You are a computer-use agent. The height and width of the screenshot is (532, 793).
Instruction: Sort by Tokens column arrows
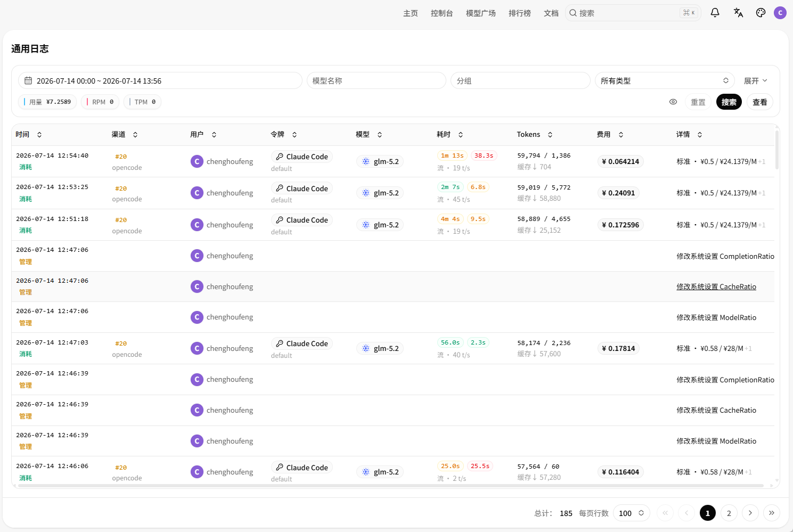click(x=550, y=135)
